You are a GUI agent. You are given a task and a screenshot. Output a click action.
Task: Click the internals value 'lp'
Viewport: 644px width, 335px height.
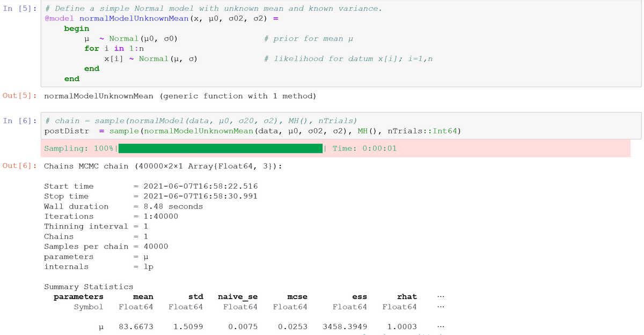149,266
